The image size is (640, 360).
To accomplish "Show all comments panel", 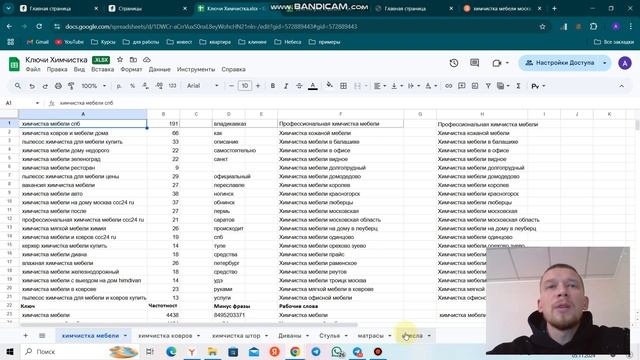I will click(474, 63).
